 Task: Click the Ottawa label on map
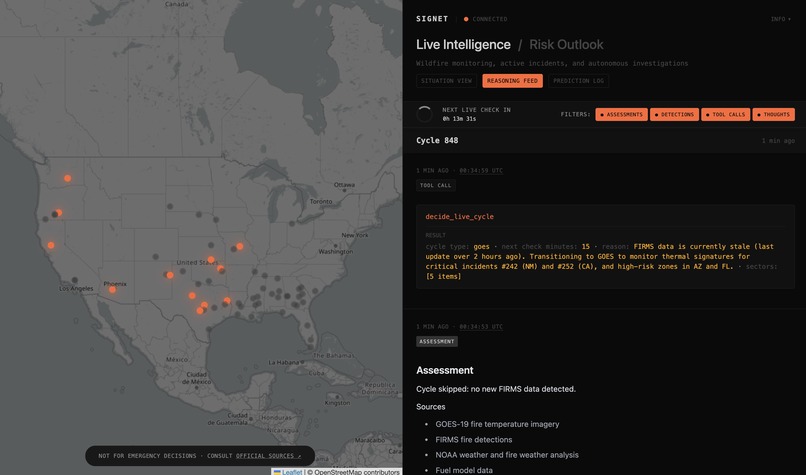pyautogui.click(x=344, y=185)
